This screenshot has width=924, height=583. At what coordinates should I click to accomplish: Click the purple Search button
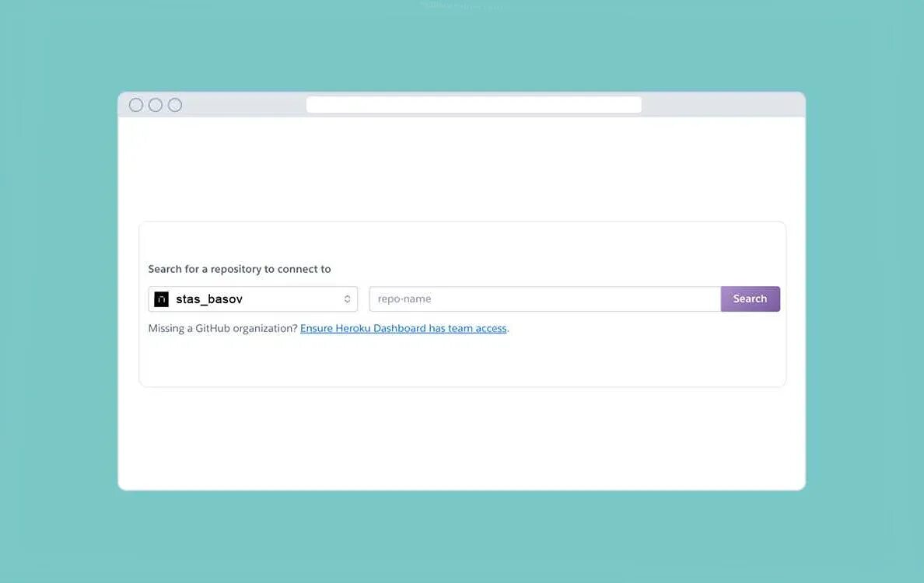click(x=750, y=299)
